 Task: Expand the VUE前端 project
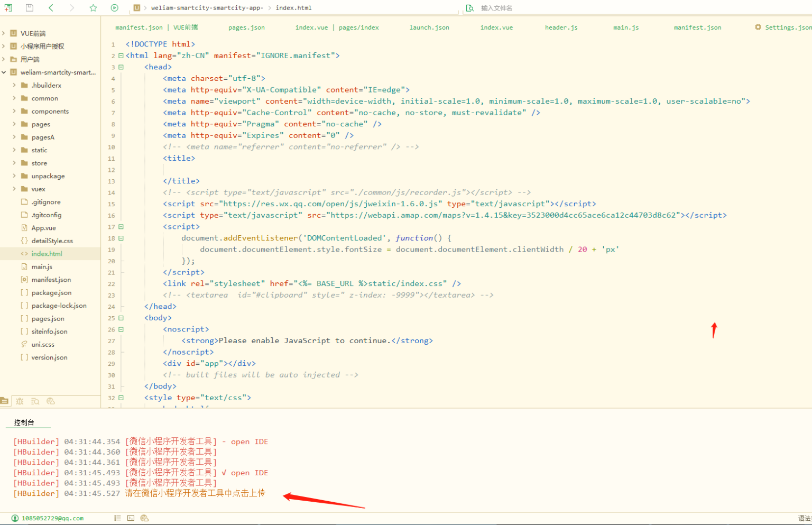4,33
